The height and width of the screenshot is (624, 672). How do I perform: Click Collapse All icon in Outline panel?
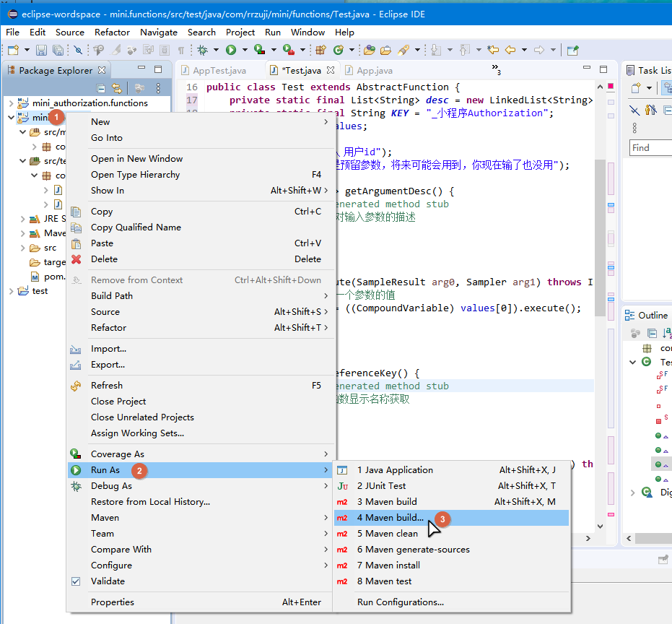point(652,333)
